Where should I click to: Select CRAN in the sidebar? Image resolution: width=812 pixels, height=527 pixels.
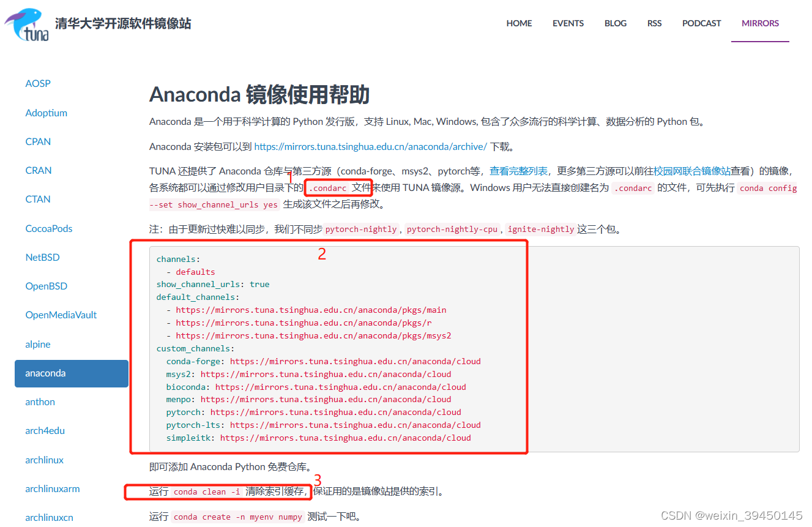click(x=39, y=170)
